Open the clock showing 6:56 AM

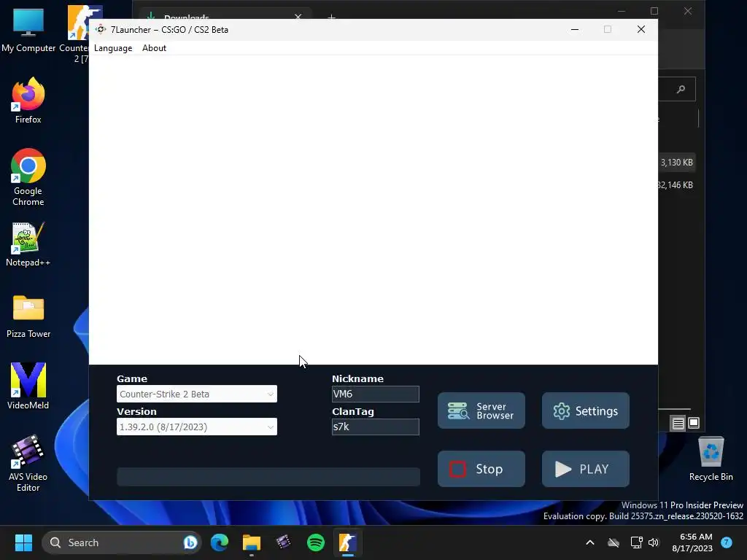692,542
